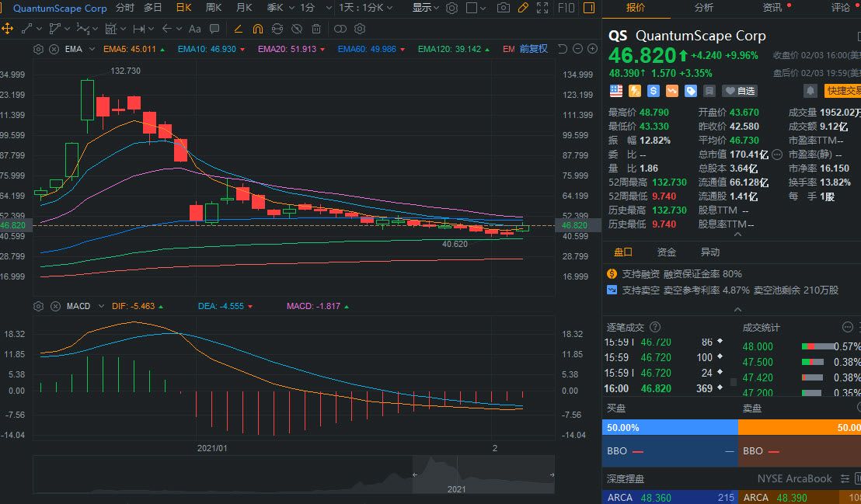Toggle drawing sync link icon
The width and height of the screenshot is (861, 504).
[x=277, y=29]
